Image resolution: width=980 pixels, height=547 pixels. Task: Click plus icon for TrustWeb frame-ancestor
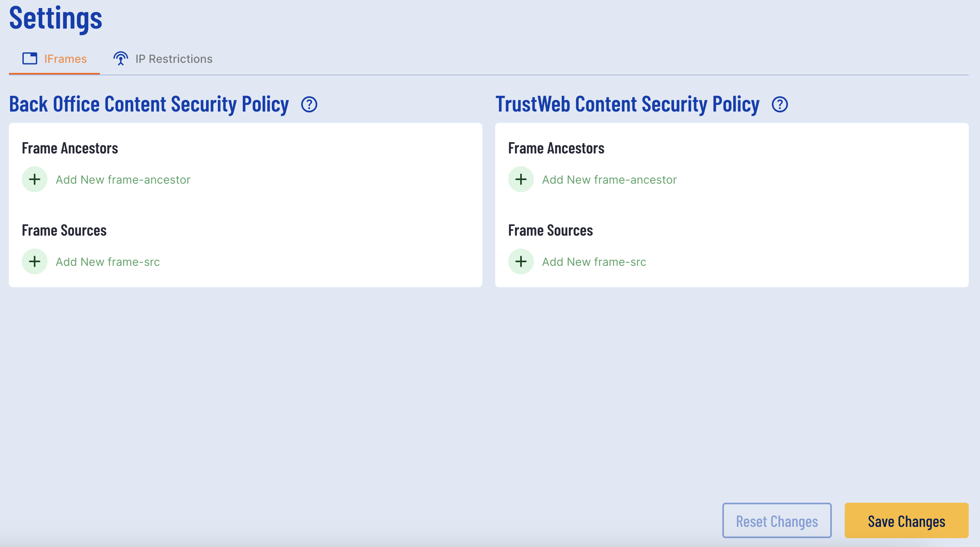pos(521,179)
